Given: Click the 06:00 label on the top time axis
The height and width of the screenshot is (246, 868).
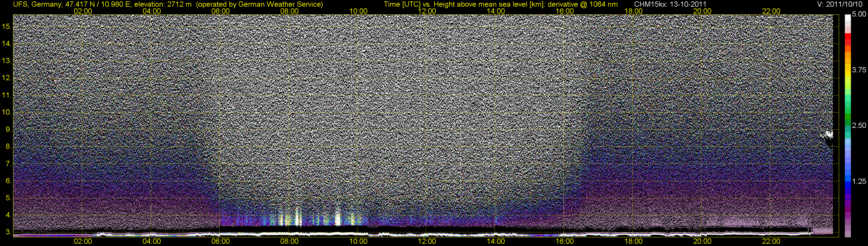Looking at the screenshot, I should (x=220, y=11).
